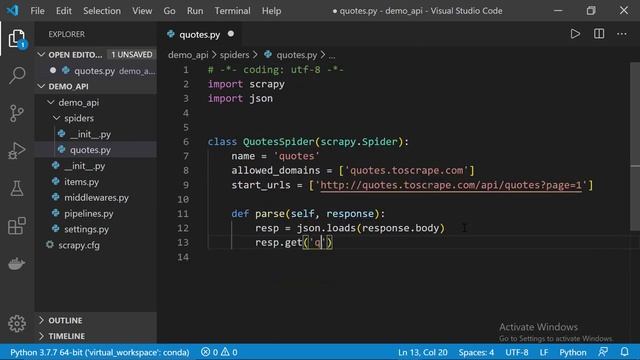Open the Go menu
The image size is (640, 360).
click(x=169, y=11)
